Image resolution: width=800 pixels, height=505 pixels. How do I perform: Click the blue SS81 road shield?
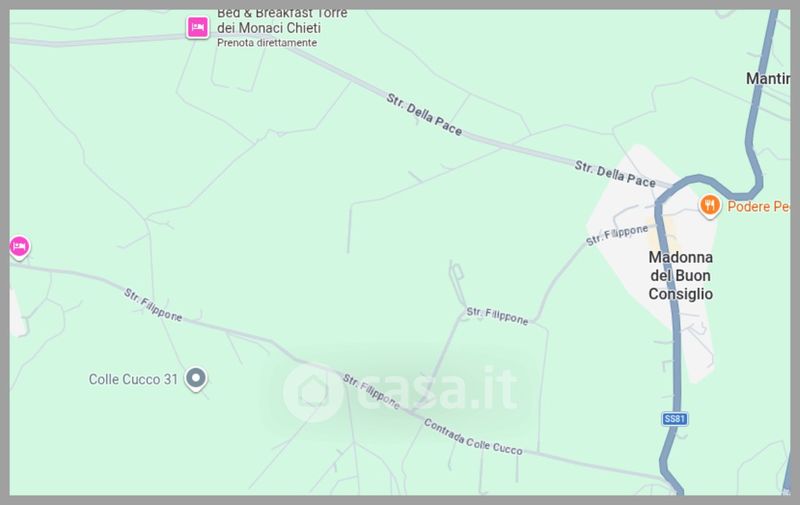[x=674, y=419]
